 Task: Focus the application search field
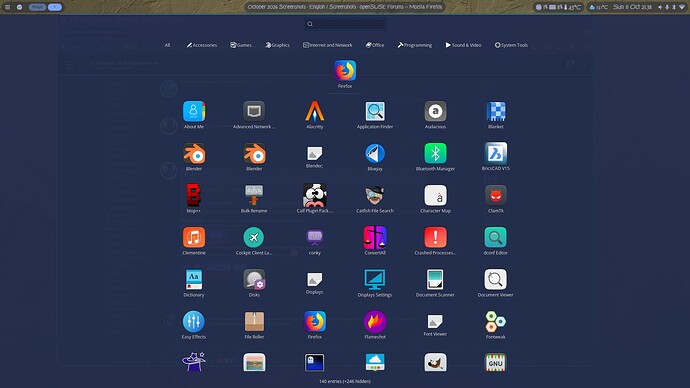pos(345,24)
